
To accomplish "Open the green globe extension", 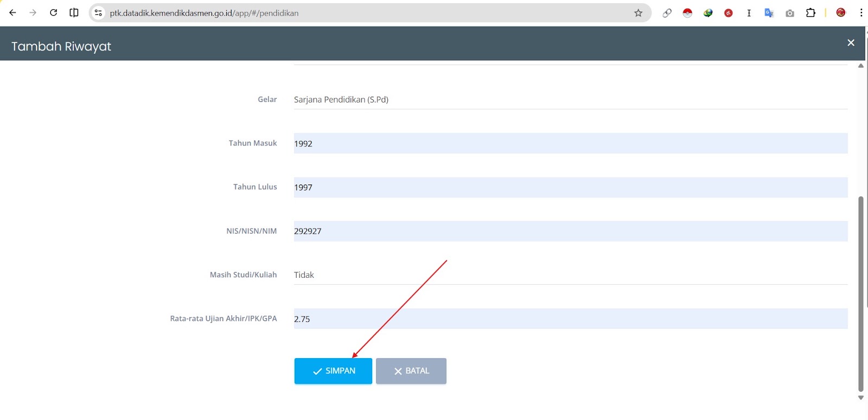I will click(708, 12).
